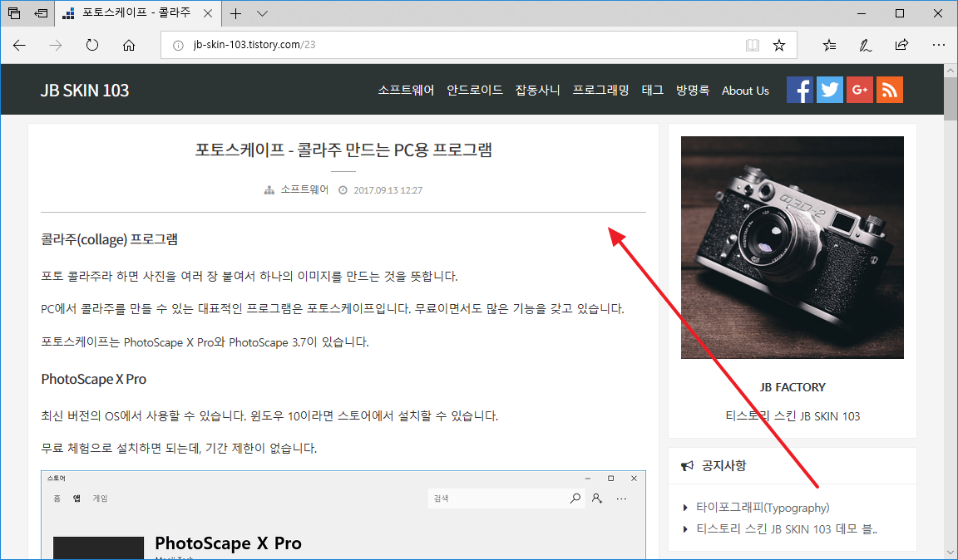Click the post title 포토스케이프 - 콜라주 만드는 PC용 프로그램
Screen dimensions: 958x560
pyautogui.click(x=343, y=150)
